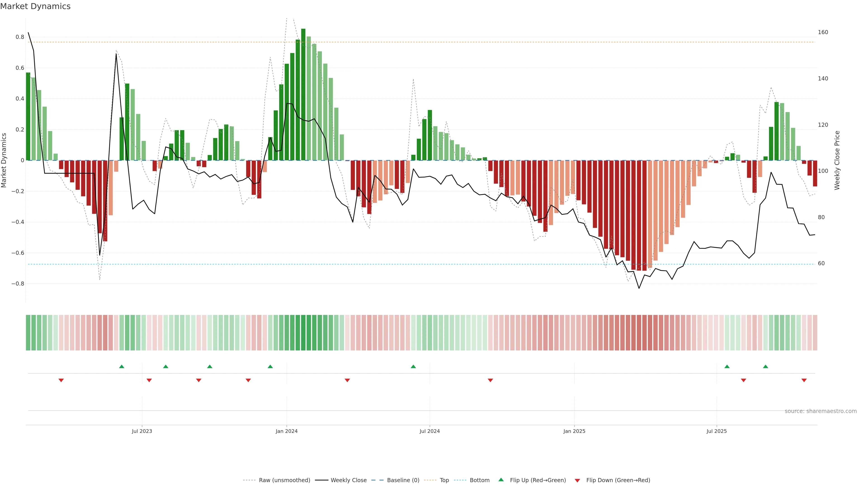
Task: Click Flip Down marker between Jan 2024 and Jul 2024
Action: click(x=347, y=380)
